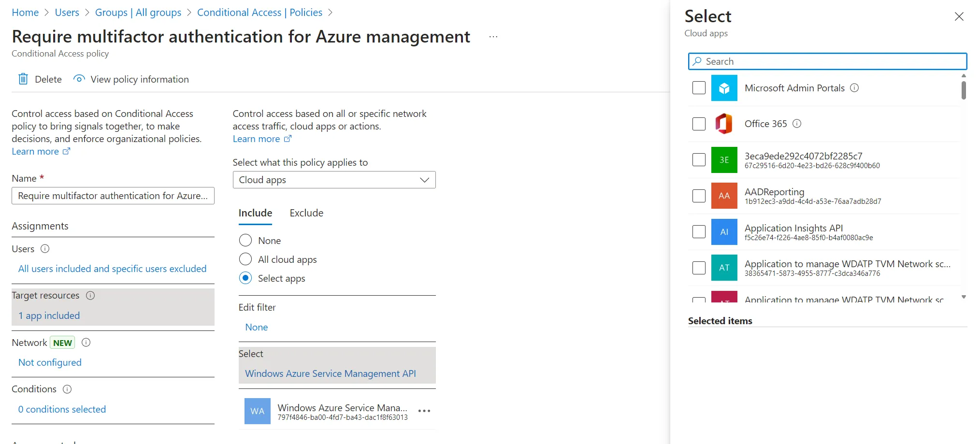Go to Users in the breadcrumb
The width and height of the screenshot is (980, 444).
(67, 13)
